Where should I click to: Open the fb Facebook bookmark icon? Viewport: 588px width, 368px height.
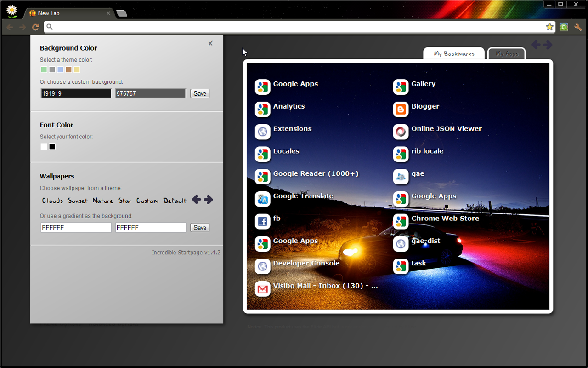(262, 221)
